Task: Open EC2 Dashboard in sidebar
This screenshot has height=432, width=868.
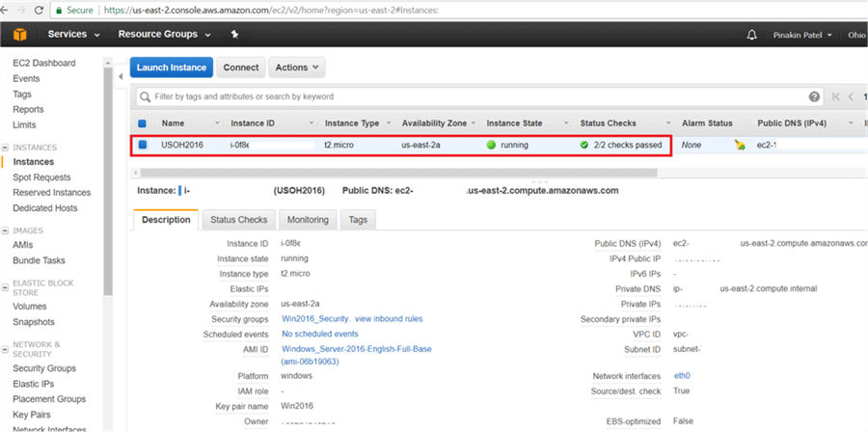Action: 44,63
